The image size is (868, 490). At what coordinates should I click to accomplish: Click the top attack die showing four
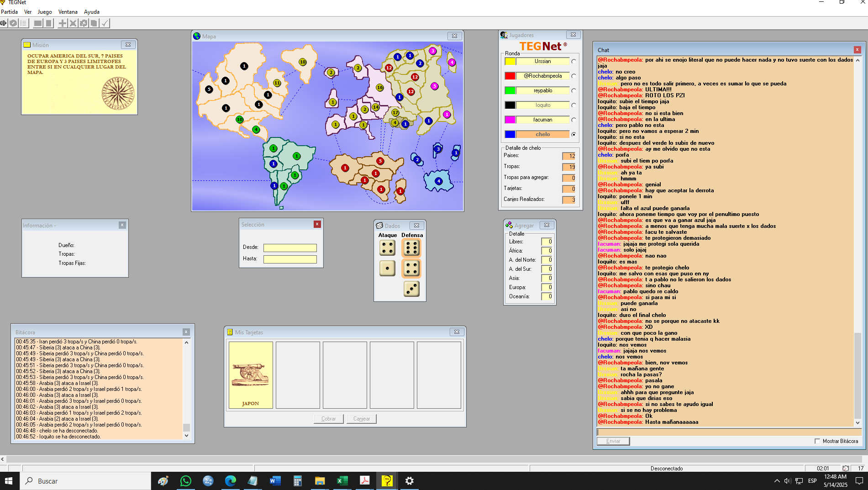387,248
